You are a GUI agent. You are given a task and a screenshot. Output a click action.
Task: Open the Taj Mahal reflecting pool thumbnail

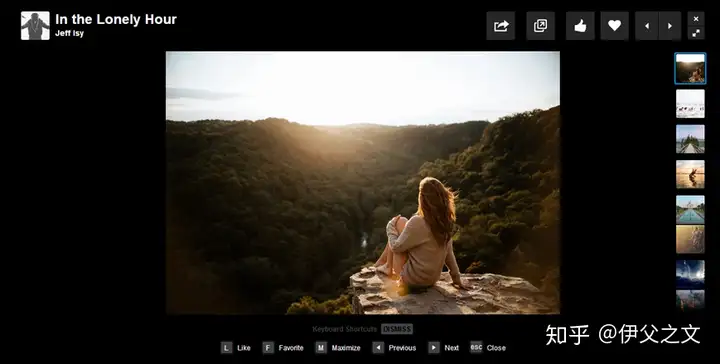click(x=690, y=210)
